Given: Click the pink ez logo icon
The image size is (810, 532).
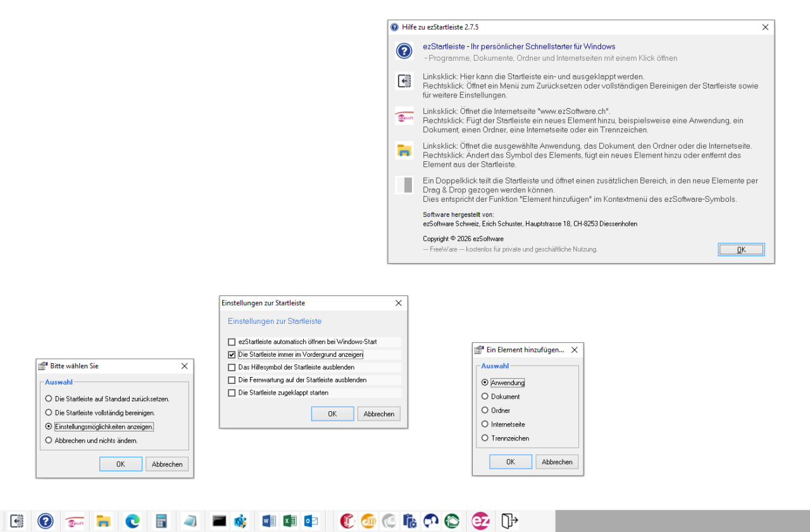Looking at the screenshot, I should [480, 521].
